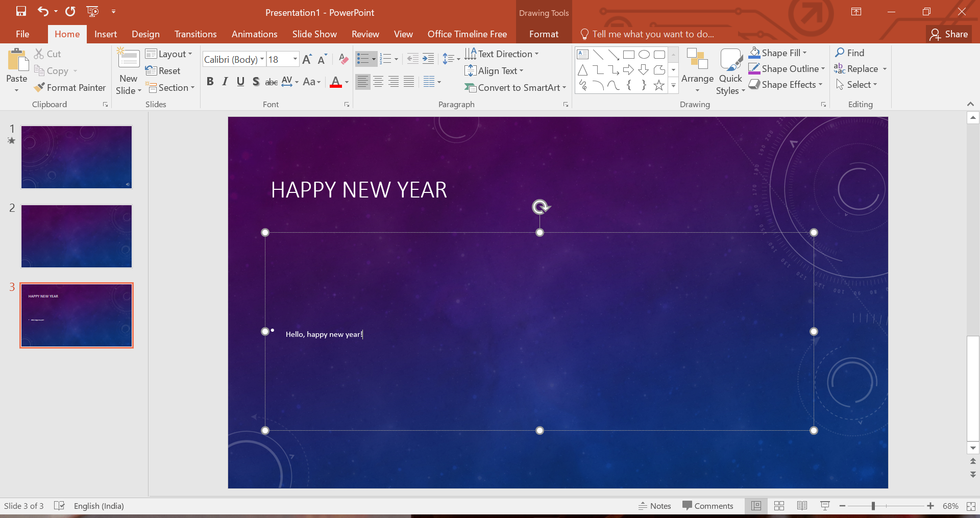Toggle underline formatting

point(240,82)
